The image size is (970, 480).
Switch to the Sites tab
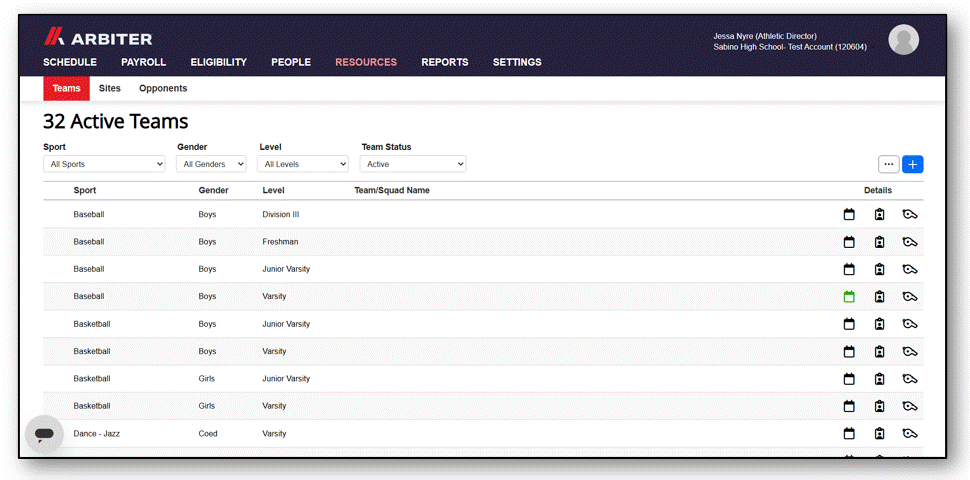(109, 88)
